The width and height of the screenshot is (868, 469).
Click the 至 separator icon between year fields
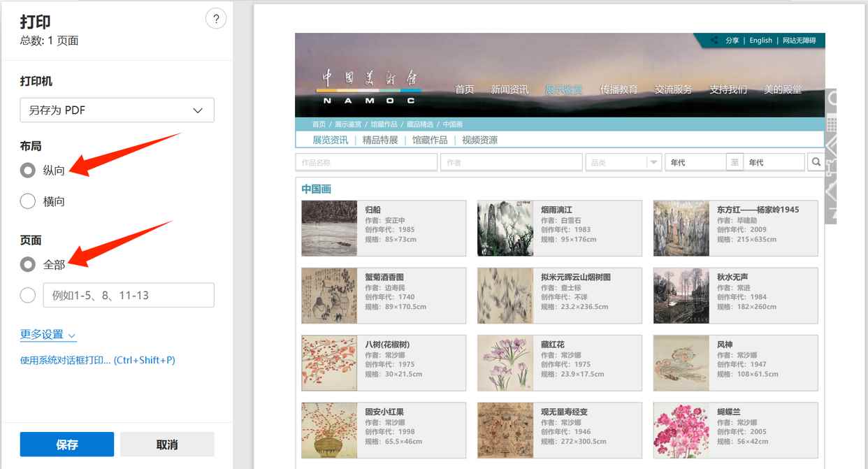click(x=735, y=162)
